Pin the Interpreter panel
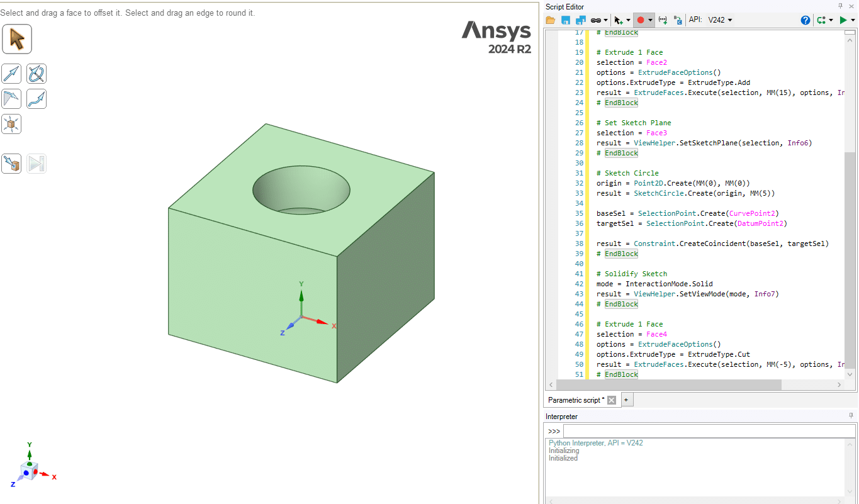The image size is (859, 504). 851,416
